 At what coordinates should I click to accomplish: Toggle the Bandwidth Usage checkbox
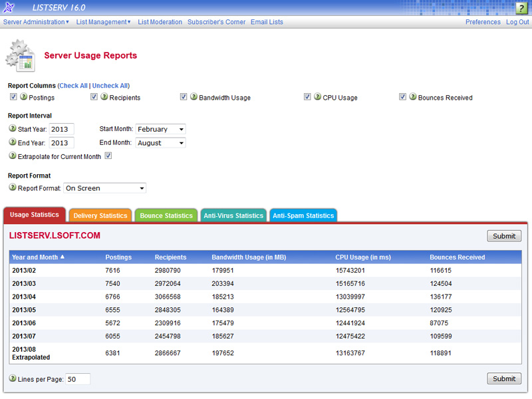(x=184, y=96)
